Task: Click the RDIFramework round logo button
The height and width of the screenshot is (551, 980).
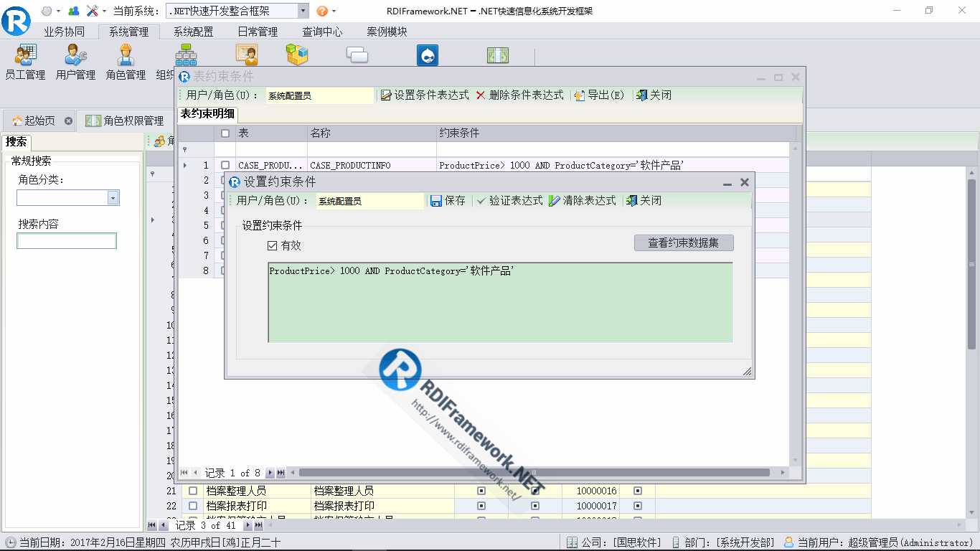Action: point(16,20)
